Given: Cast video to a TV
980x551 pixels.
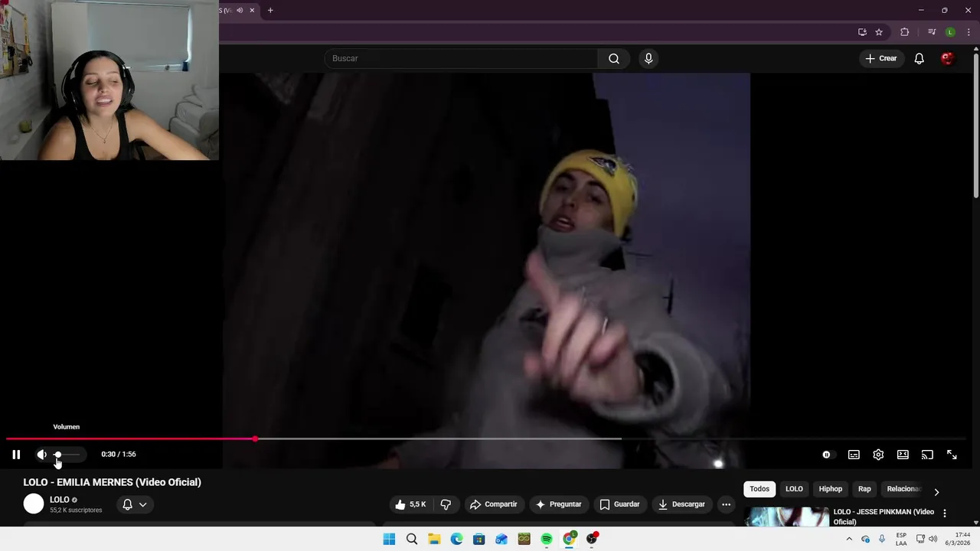Looking at the screenshot, I should pyautogui.click(x=927, y=455).
